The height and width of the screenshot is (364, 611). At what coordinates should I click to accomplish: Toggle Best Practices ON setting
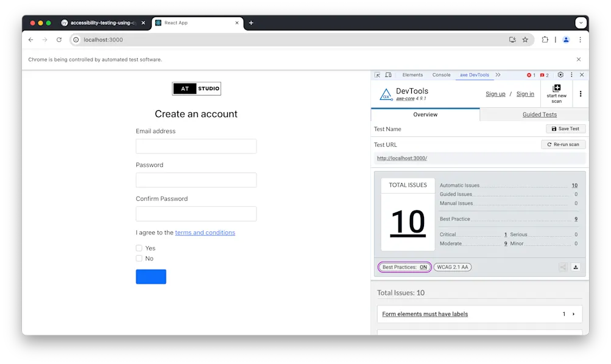[x=404, y=267]
